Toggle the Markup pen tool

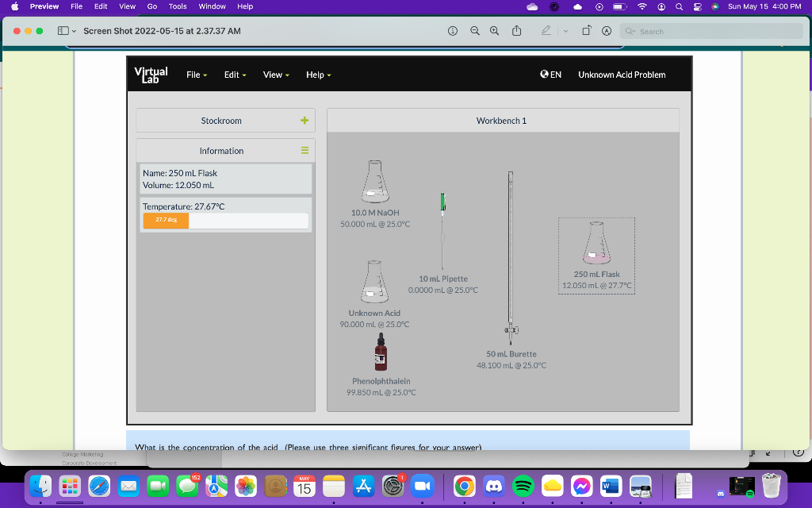pos(546,31)
